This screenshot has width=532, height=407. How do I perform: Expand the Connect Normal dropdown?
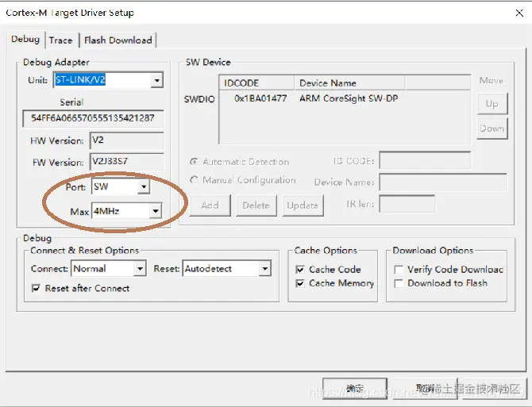(140, 269)
